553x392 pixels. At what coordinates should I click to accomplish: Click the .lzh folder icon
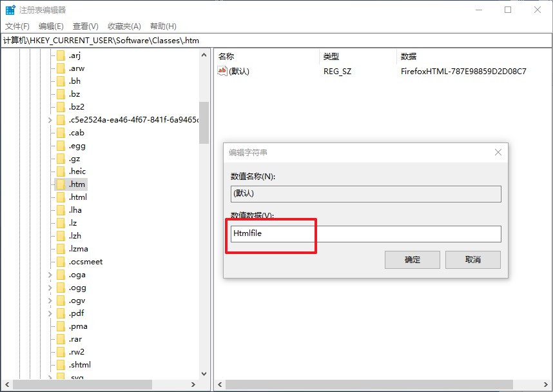click(x=61, y=236)
